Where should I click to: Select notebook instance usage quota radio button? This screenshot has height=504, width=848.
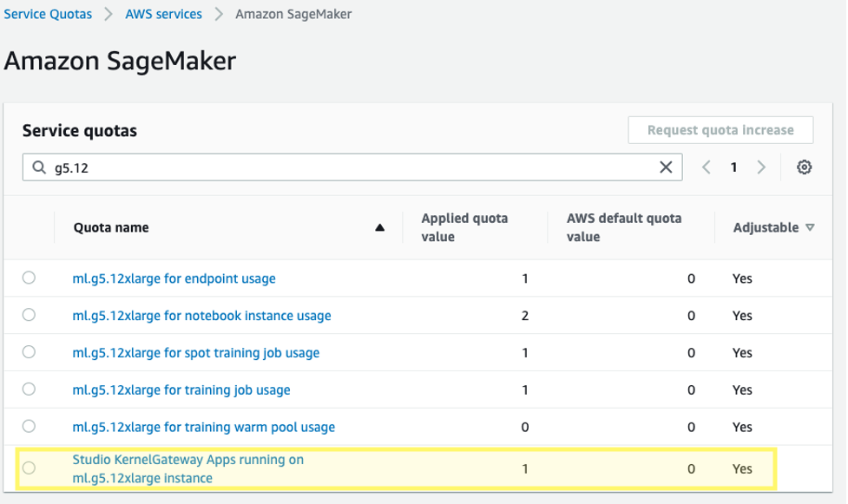[x=30, y=315]
